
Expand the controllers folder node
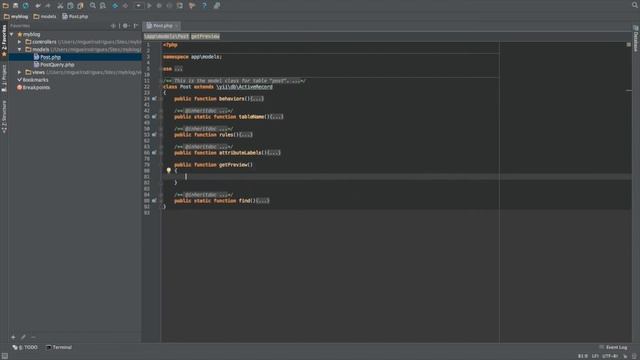coord(20,42)
